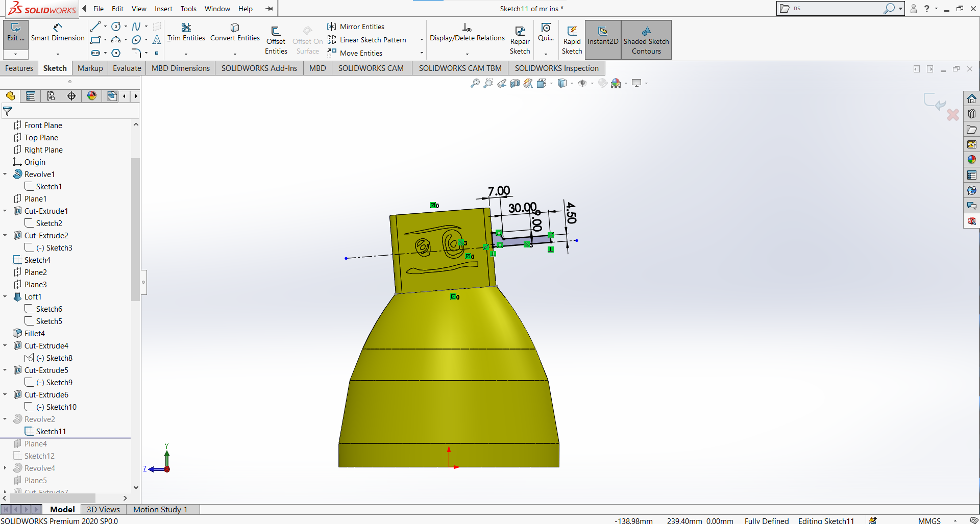Open Linear Sketch Pattern dropdown arrow

(422, 40)
